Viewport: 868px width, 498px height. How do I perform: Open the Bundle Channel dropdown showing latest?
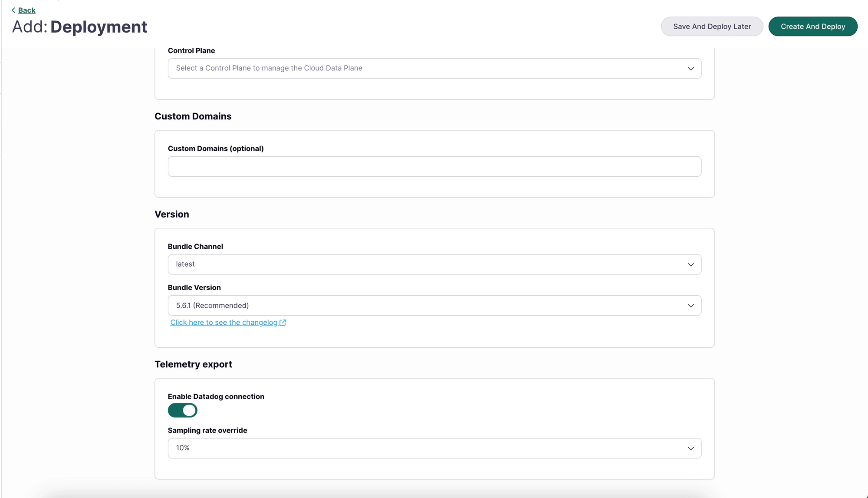434,264
